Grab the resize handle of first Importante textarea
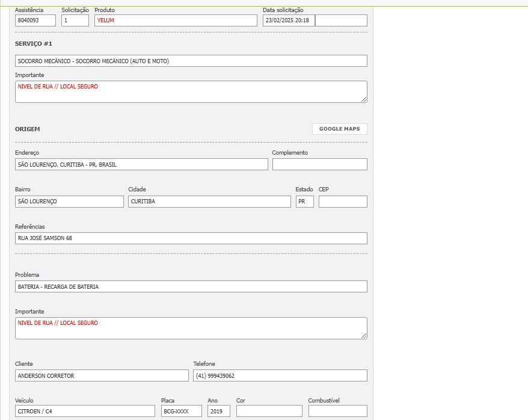The image size is (528, 420). 364,99
